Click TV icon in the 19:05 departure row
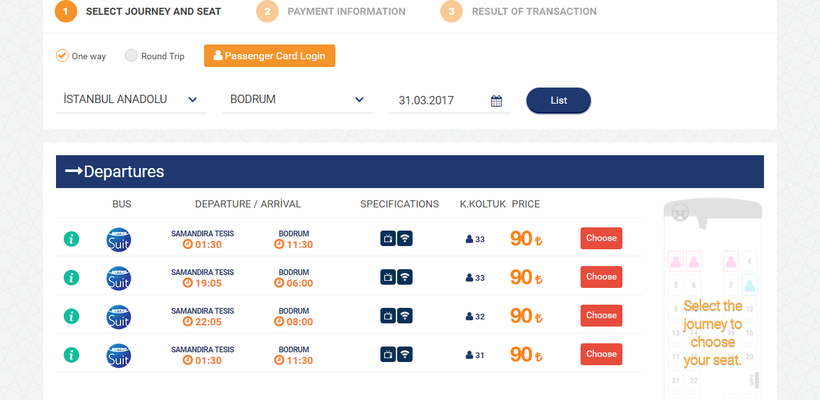The height and width of the screenshot is (400, 820). coord(388,277)
